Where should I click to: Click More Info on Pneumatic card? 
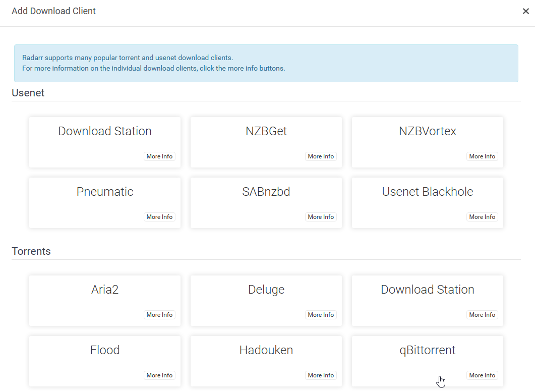159,217
